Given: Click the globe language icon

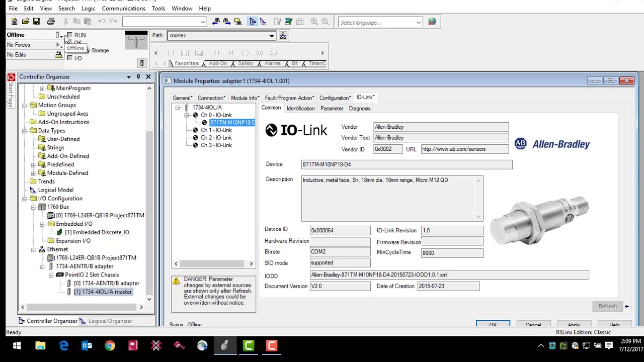Looking at the screenshot, I should coord(432,22).
